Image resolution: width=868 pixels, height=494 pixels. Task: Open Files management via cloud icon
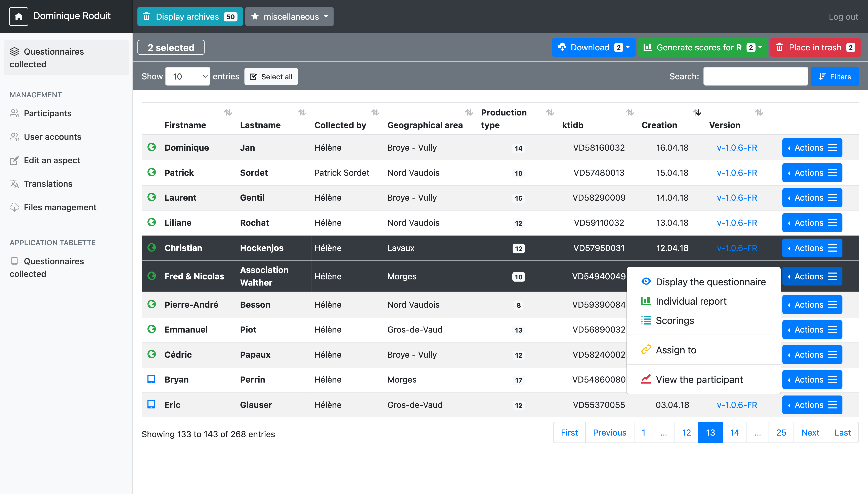pyautogui.click(x=14, y=207)
